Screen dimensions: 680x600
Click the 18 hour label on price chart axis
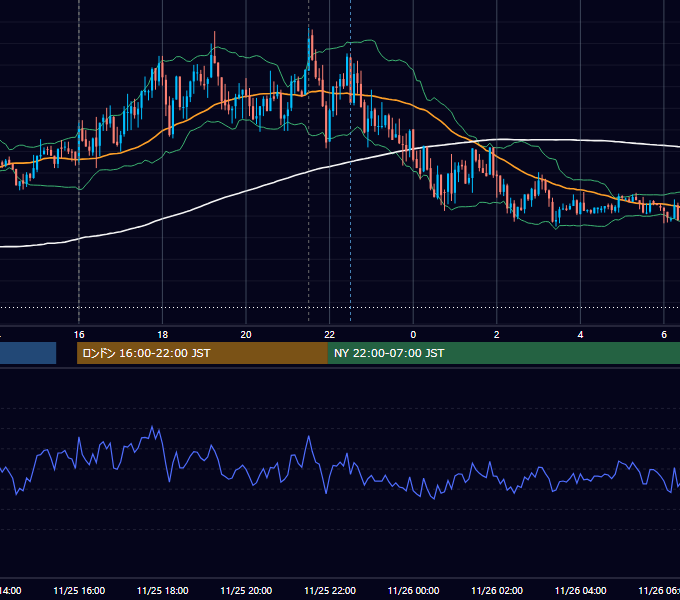click(163, 335)
